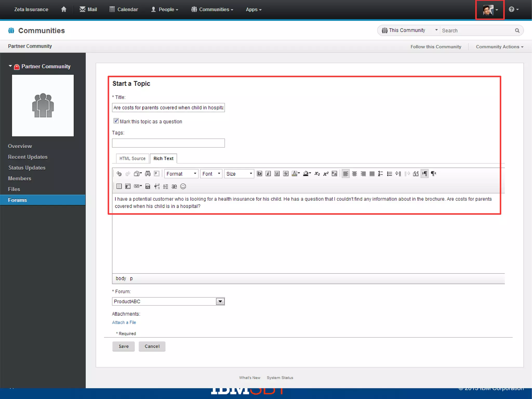Viewport: 532px width, 399px height.
Task: Expand the Forum ProductABC dropdown
Action: tap(220, 301)
